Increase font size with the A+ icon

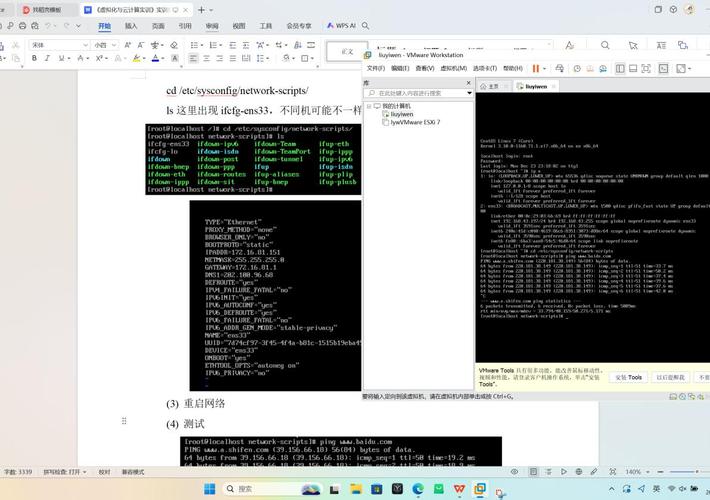point(128,45)
